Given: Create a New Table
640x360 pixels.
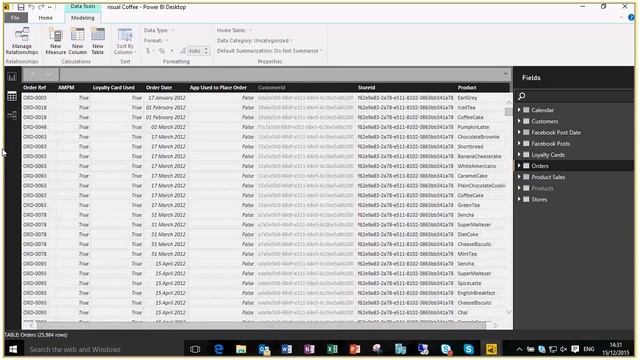Looking at the screenshot, I should [x=98, y=41].
